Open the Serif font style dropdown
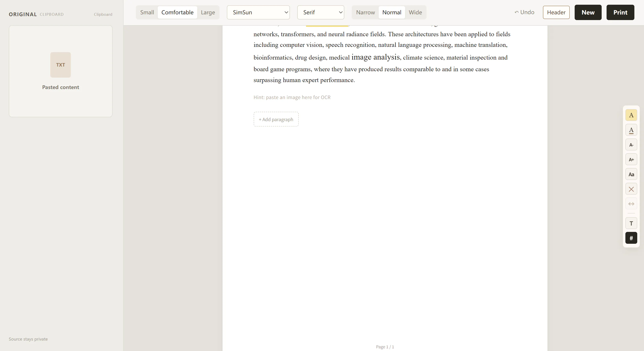Screen dimensions: 644x351 coord(321,12)
